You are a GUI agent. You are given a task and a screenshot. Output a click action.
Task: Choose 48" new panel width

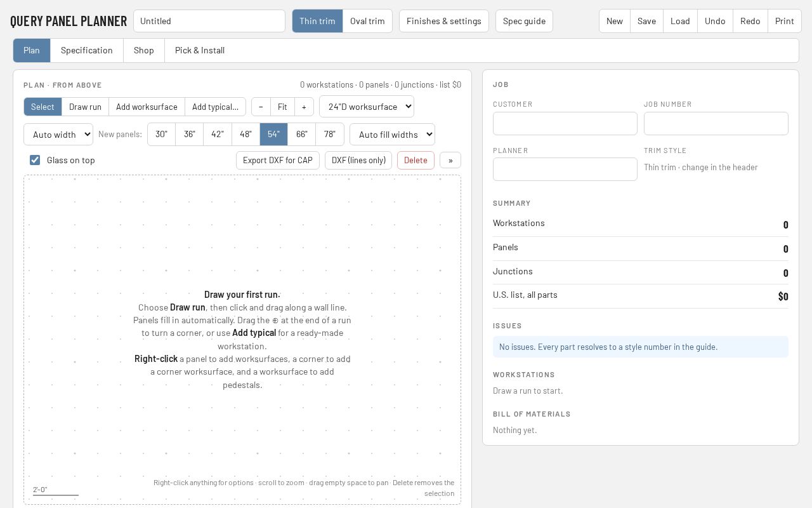(246, 134)
